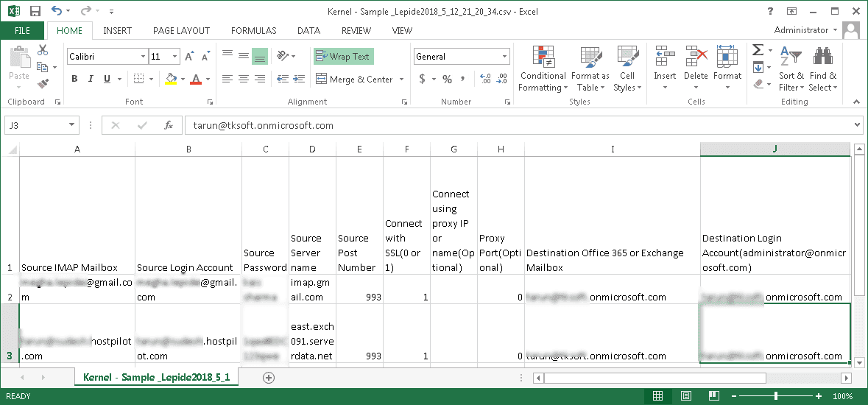Apply the yellow Fill Color
868x405 pixels.
tap(171, 80)
